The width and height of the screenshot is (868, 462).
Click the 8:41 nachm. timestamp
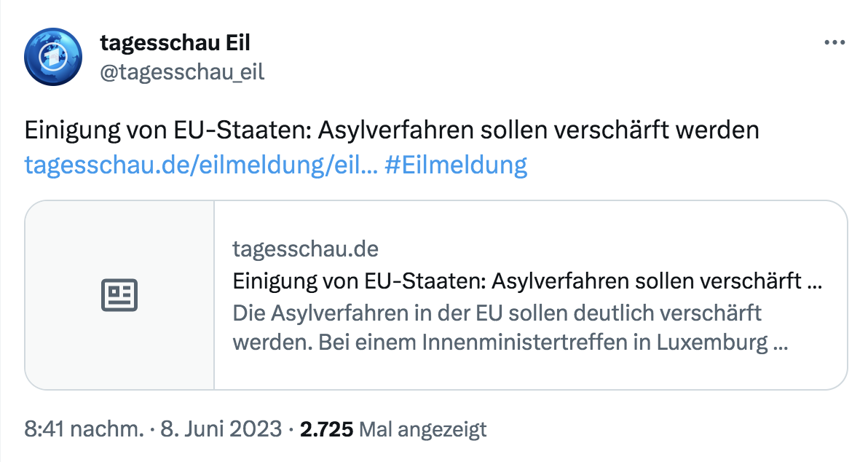coord(84,430)
